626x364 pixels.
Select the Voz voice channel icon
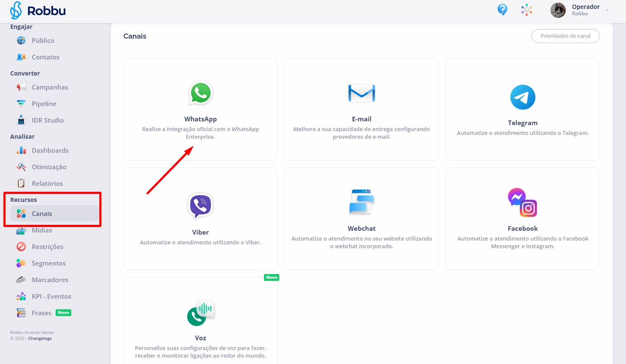(200, 313)
